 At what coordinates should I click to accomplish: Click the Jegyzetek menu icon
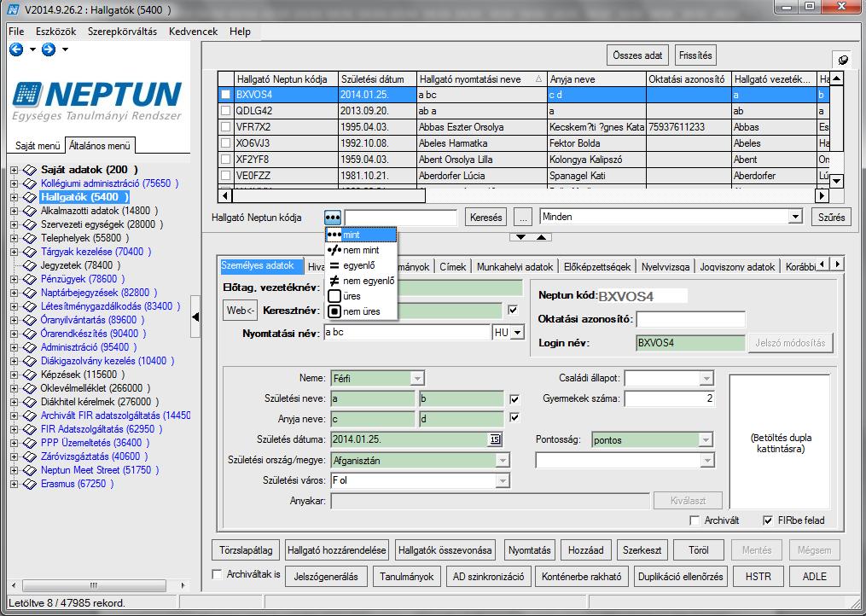pyautogui.click(x=30, y=265)
